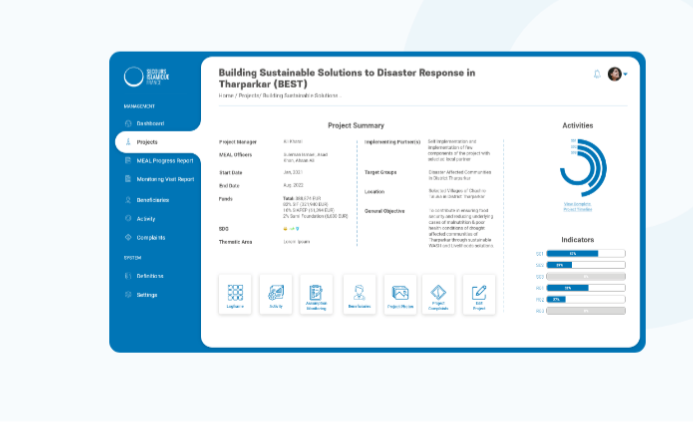The image size is (693, 425).
Task: Click the notification bell icon
Action: coord(598,74)
